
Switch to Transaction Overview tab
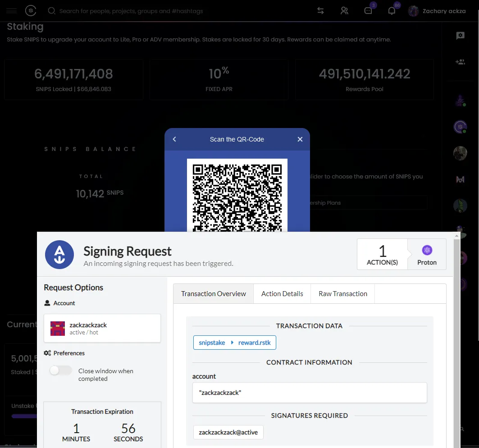[214, 294]
